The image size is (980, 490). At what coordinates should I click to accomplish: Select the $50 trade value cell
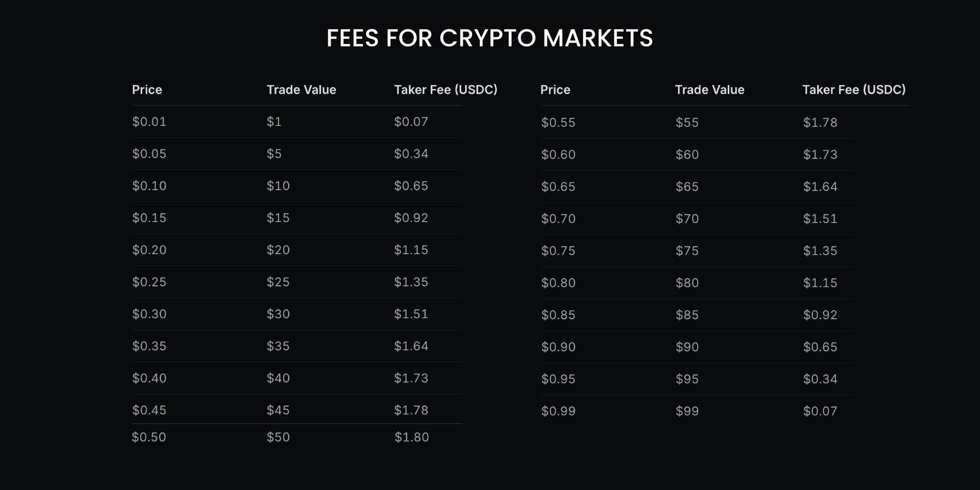tap(278, 437)
